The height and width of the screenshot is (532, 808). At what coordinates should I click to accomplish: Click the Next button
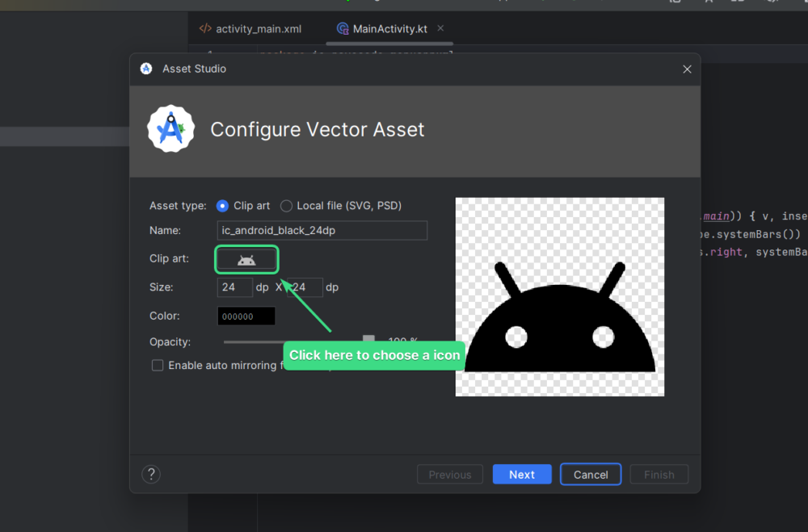click(x=522, y=475)
